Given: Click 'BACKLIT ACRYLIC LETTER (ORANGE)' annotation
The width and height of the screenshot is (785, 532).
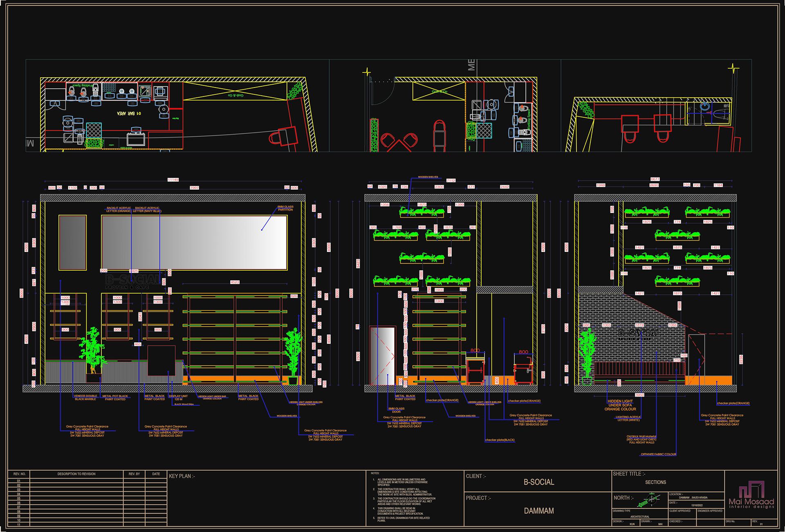Looking at the screenshot, I should (x=119, y=210).
